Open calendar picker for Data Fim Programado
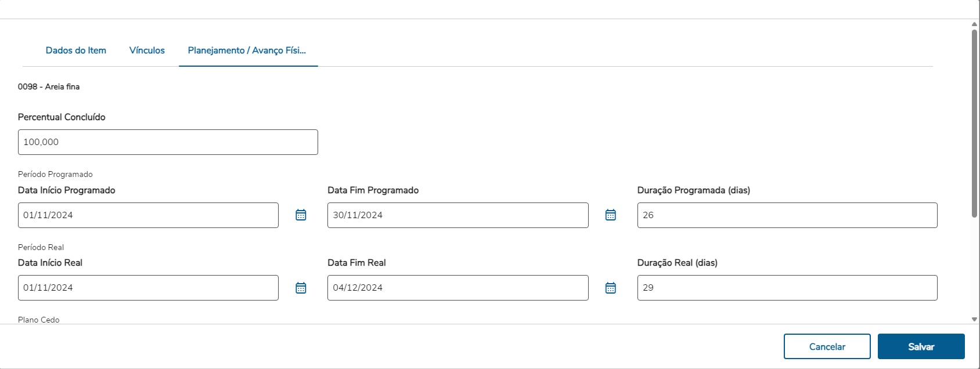980x369 pixels. click(x=611, y=215)
